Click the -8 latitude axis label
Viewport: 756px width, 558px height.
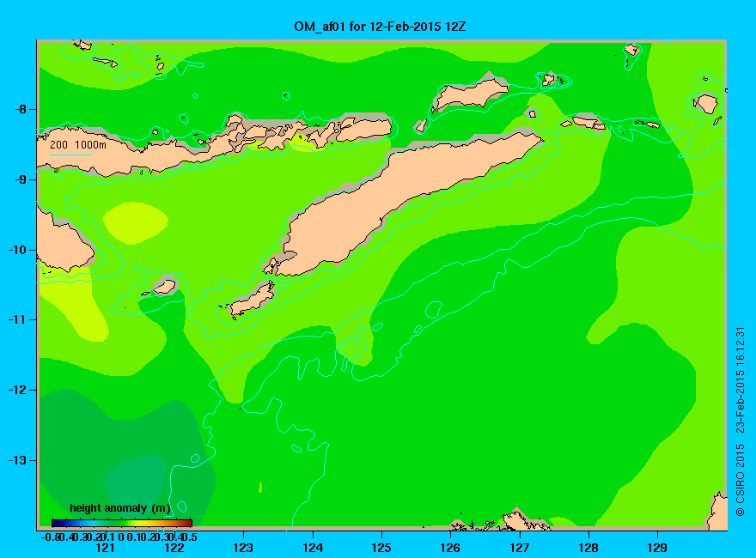coord(21,109)
